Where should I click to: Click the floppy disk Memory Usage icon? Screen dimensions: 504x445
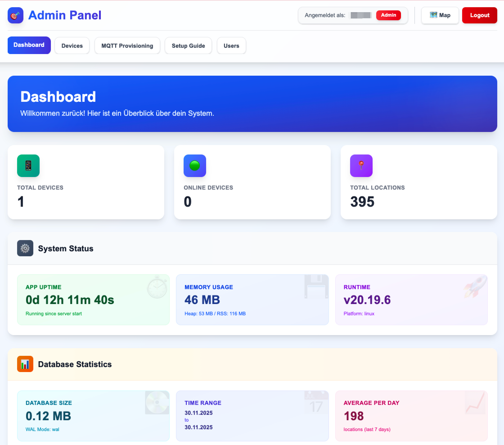coord(316,287)
